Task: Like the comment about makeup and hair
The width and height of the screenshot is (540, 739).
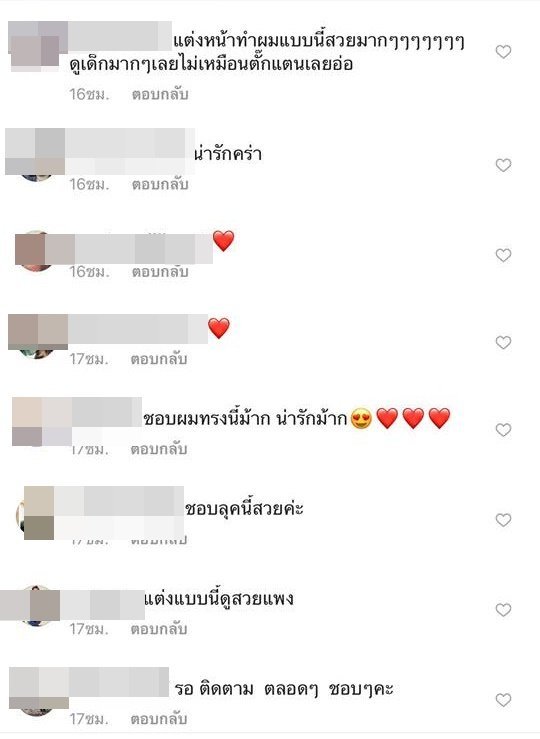Action: pyautogui.click(x=503, y=51)
